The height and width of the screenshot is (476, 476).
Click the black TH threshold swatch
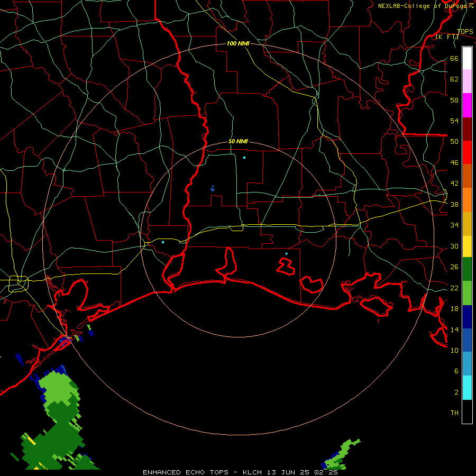467,411
